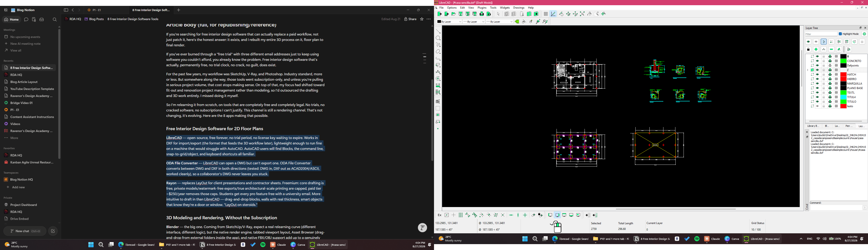This screenshot has height=250, width=868.
Task: Open the line width By Layer dropdown
Action: 474,21
